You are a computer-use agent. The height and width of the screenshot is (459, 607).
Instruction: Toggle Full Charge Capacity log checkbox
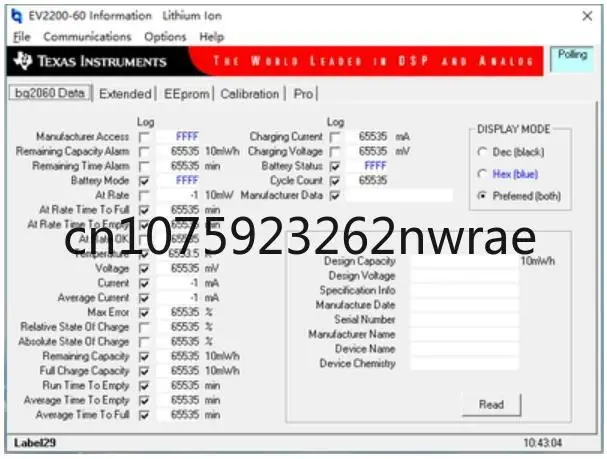144,371
